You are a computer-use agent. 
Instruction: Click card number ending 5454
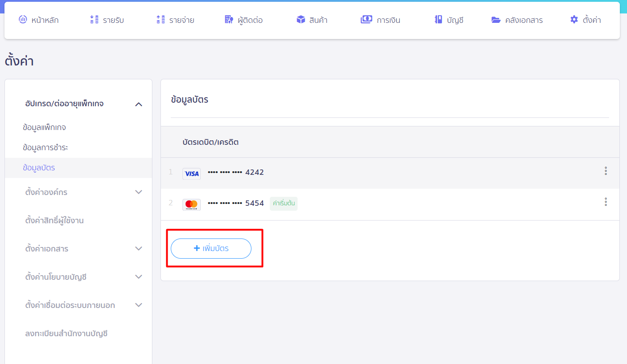click(x=236, y=203)
